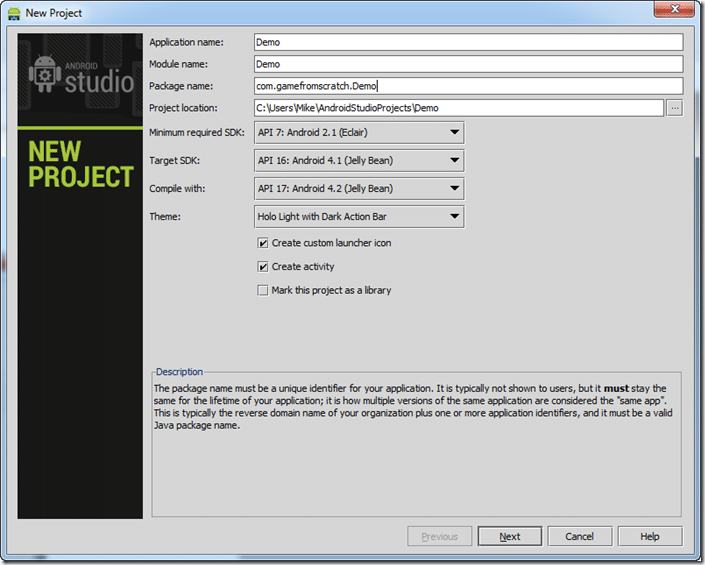Expand the Minimum required SDK dropdown
The height and width of the screenshot is (565, 705).
point(358,132)
